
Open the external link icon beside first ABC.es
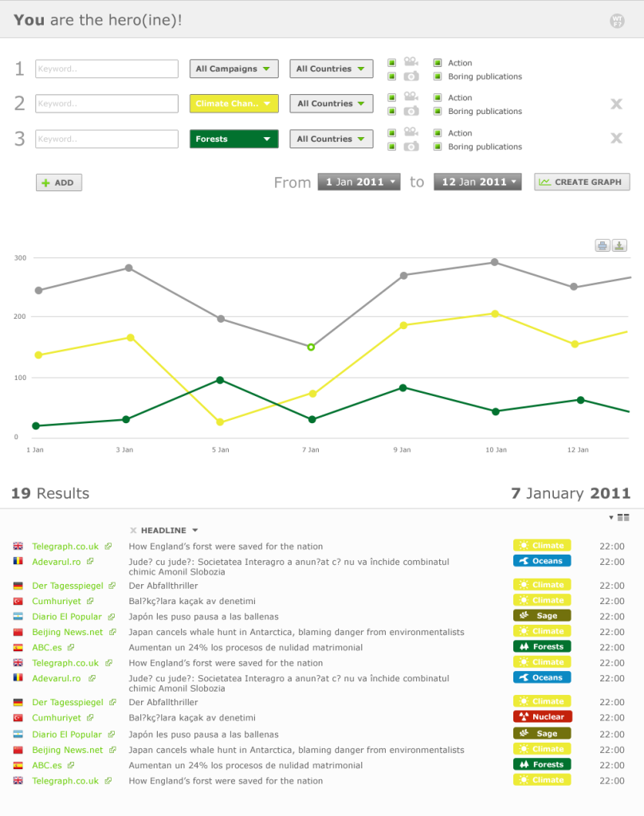point(71,647)
